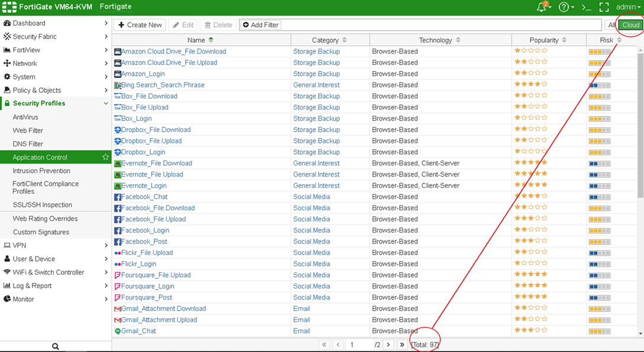Viewport: 644px width, 352px height.
Task: Toggle the Cloud filter button
Action: click(x=630, y=25)
